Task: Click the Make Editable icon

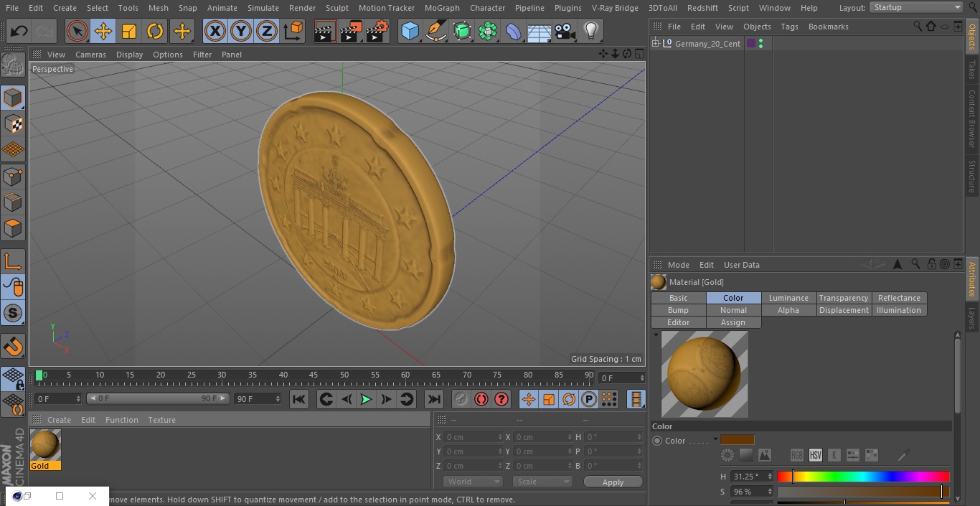Action: click(13, 65)
